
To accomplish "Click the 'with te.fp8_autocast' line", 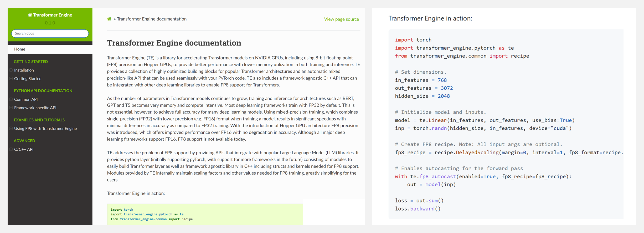I will point(483,176).
